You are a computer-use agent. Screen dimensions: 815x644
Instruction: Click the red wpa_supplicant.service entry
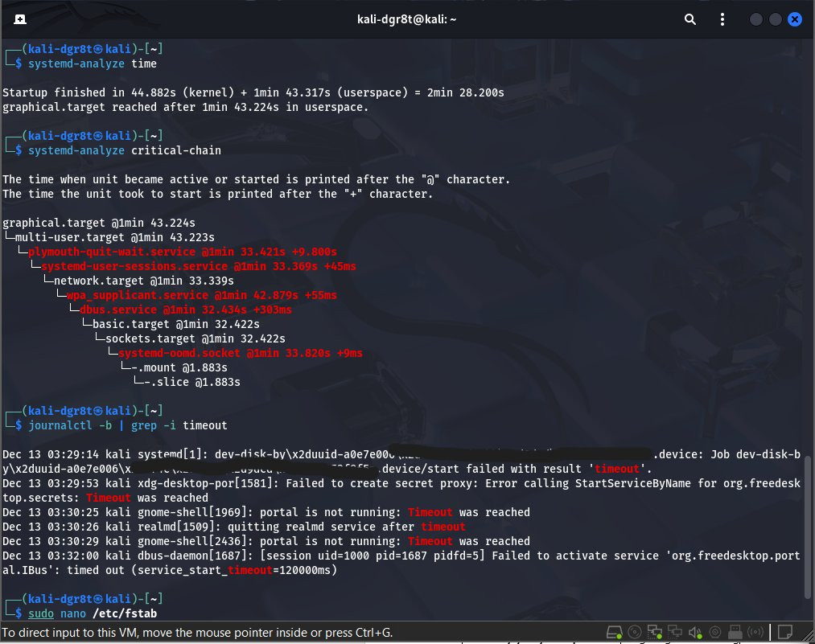click(x=202, y=296)
